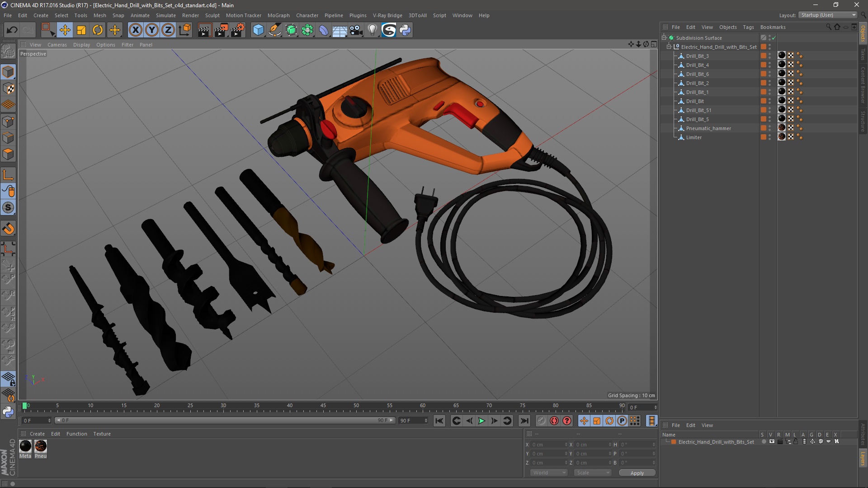
Task: Switch to Polygons mode
Action: click(8, 154)
